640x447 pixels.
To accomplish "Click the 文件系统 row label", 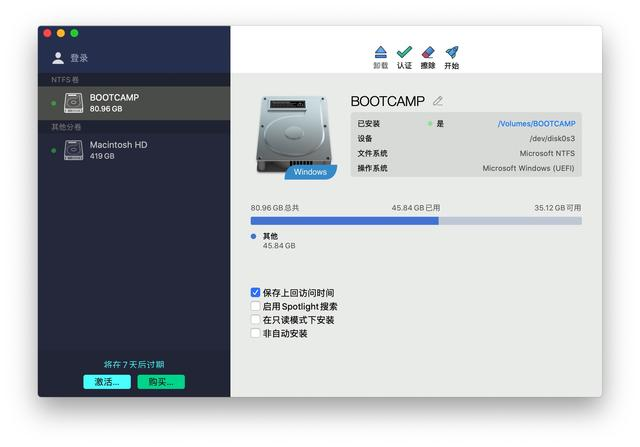I will point(372,153).
